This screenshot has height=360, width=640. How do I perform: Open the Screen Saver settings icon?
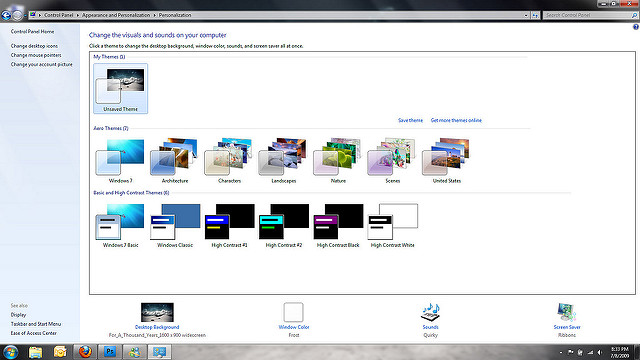(567, 312)
